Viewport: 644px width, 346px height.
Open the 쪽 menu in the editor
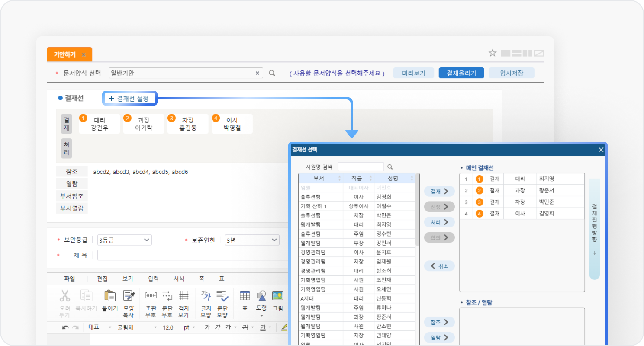pyautogui.click(x=201, y=279)
